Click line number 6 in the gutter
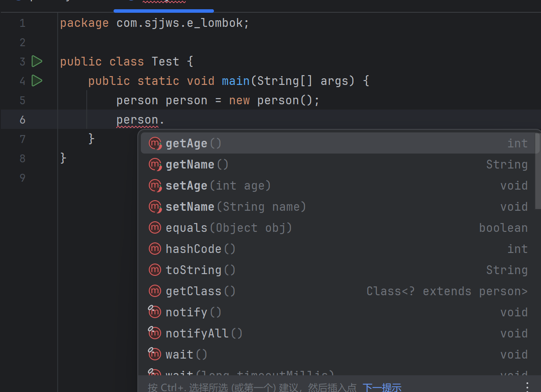 point(22,120)
